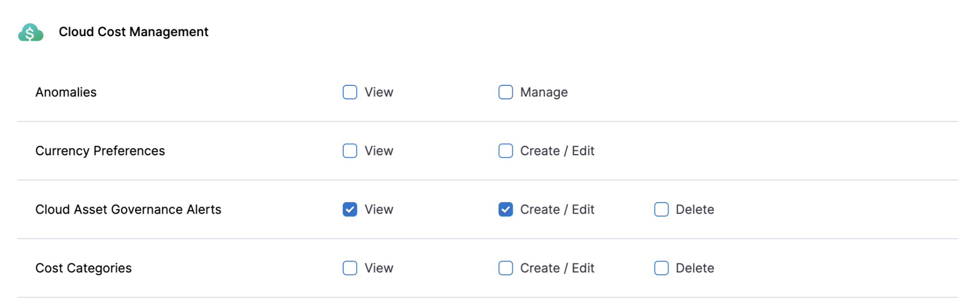Click the Manage label text in Anomalies row
The height and width of the screenshot is (298, 980).
tap(544, 92)
